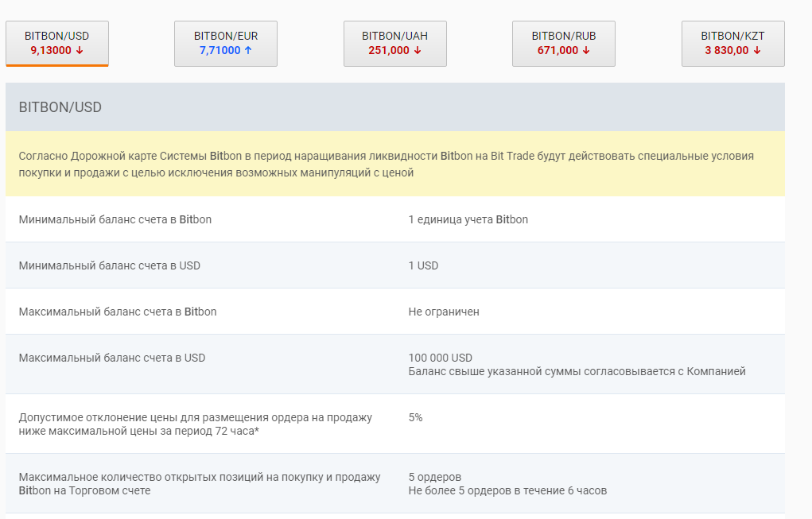This screenshot has height=519, width=812.
Task: Click 'Максимальный баланс счета в USD' label
Action: click(112, 358)
